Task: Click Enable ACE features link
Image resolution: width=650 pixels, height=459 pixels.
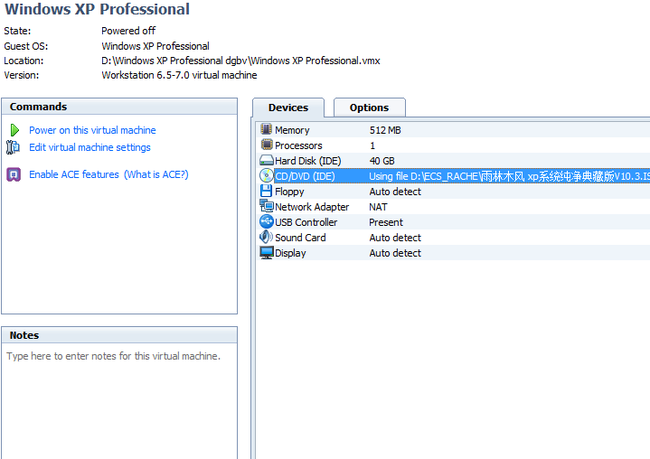Action: [x=74, y=175]
